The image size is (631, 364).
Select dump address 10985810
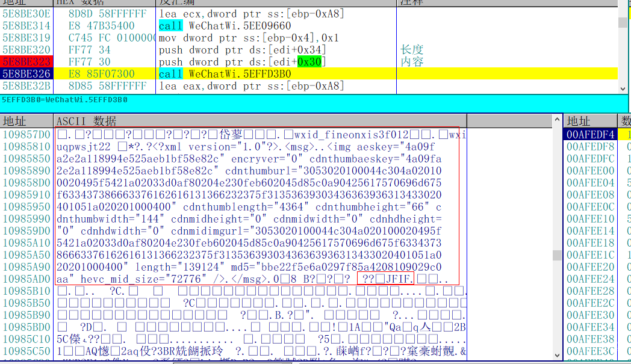tap(26, 146)
